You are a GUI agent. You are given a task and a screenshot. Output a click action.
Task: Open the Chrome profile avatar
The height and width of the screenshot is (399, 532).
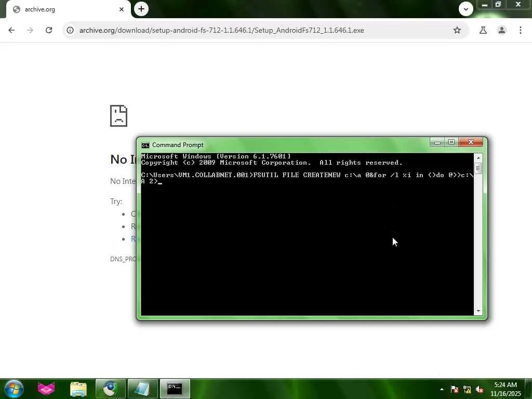(502, 30)
